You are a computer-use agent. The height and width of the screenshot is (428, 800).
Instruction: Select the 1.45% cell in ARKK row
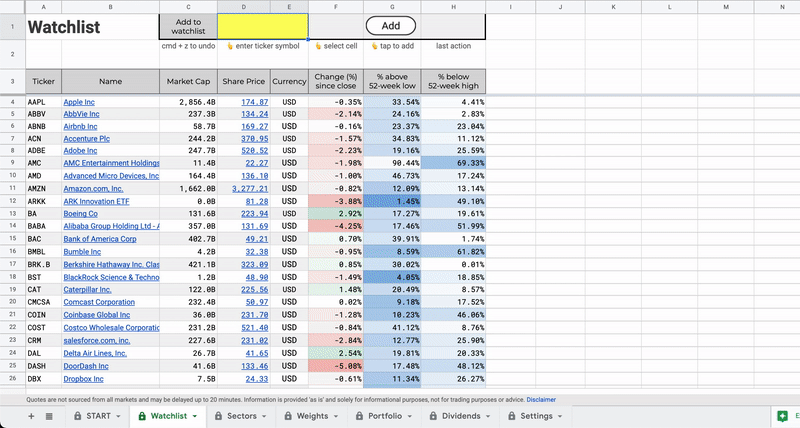tap(392, 202)
